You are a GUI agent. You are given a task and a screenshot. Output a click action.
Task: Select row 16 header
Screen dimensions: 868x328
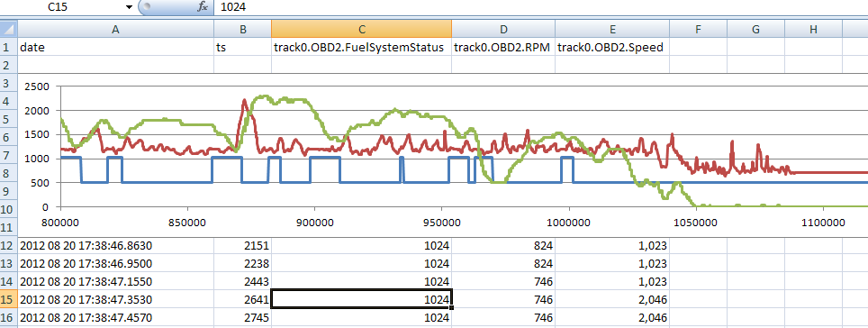9,317
